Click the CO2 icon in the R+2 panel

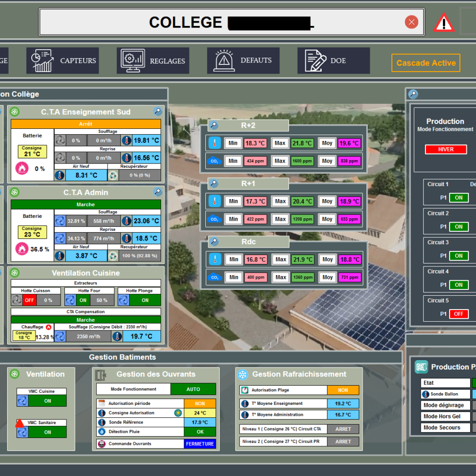[x=214, y=161]
